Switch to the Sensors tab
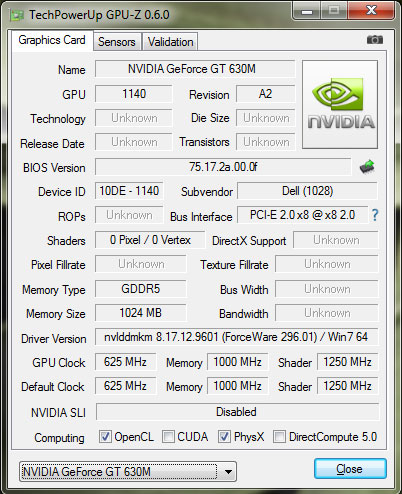The width and height of the screenshot is (402, 494). point(117,42)
